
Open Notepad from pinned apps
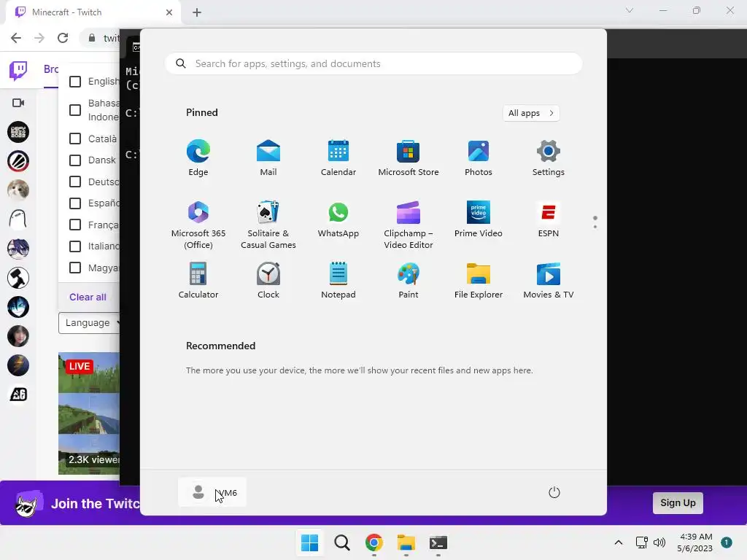(338, 281)
